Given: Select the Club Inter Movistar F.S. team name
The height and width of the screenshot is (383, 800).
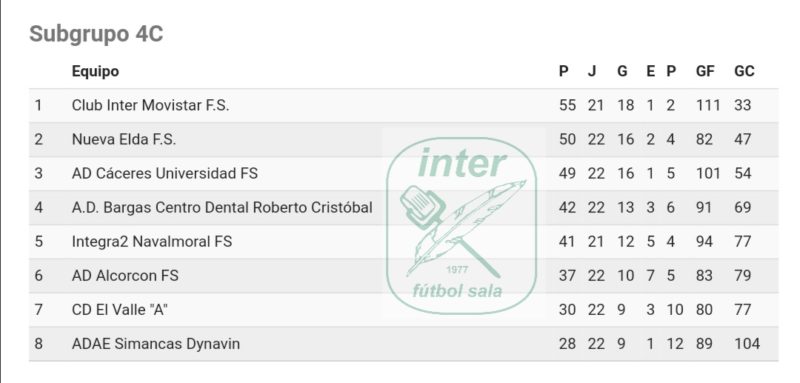Looking at the screenshot, I should [x=151, y=105].
